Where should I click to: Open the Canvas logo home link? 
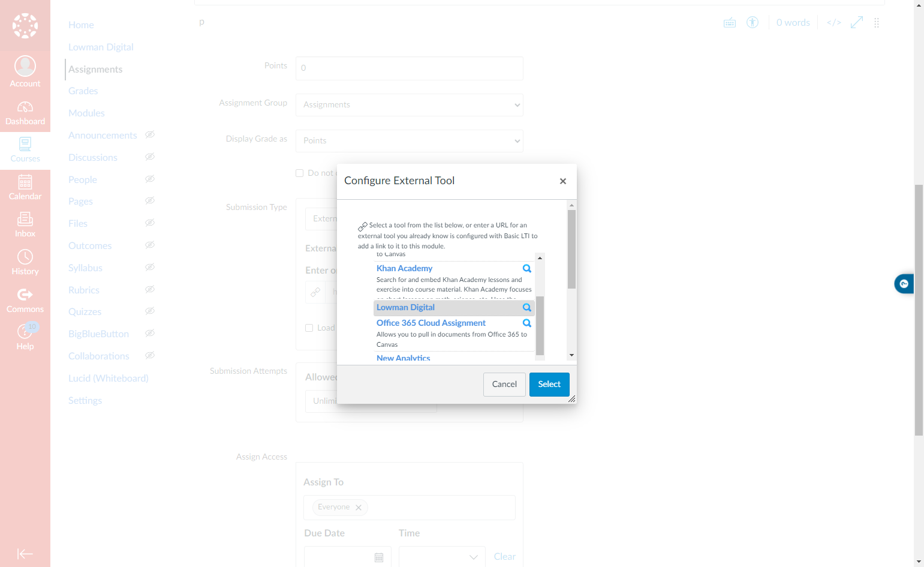25,26
